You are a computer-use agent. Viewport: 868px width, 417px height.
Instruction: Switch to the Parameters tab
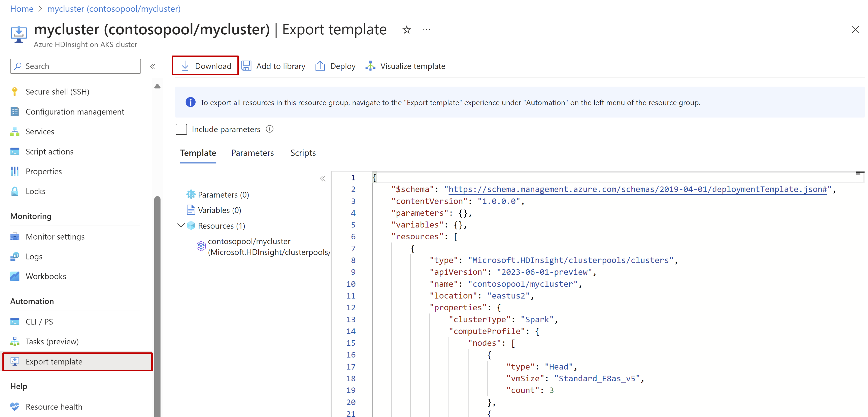point(252,153)
